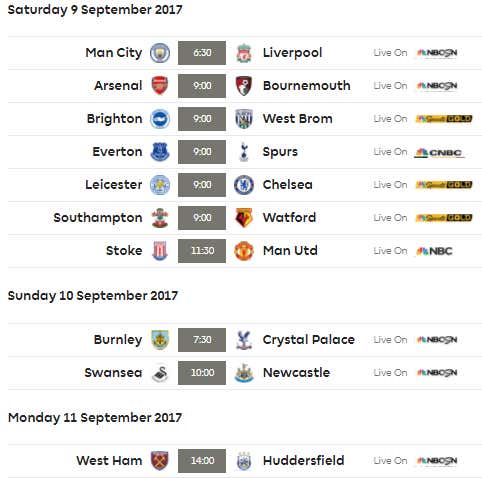Select the Tottenham Spurs cockerel crest

244,152
